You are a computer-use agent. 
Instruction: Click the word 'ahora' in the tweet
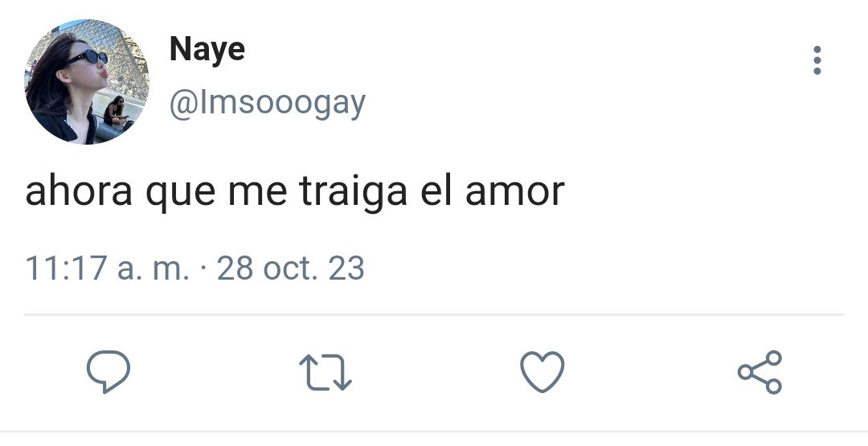click(x=79, y=192)
